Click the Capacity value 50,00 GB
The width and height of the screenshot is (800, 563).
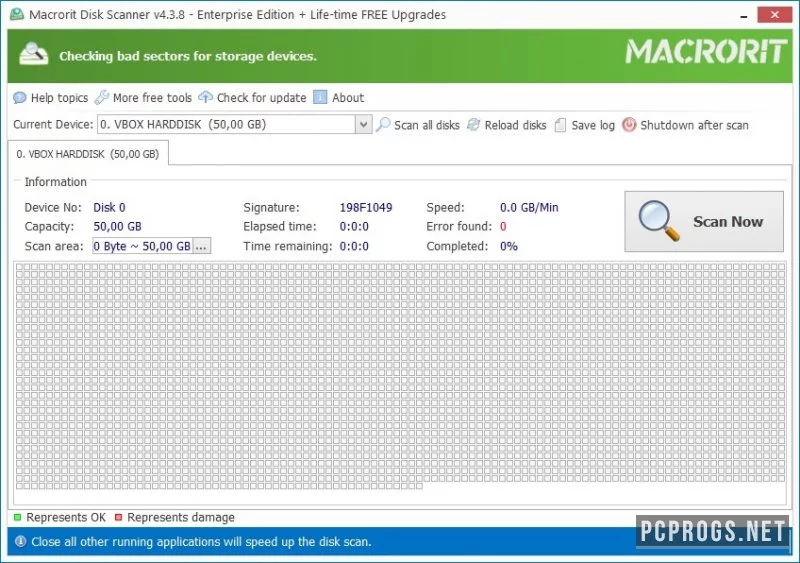[x=117, y=226]
